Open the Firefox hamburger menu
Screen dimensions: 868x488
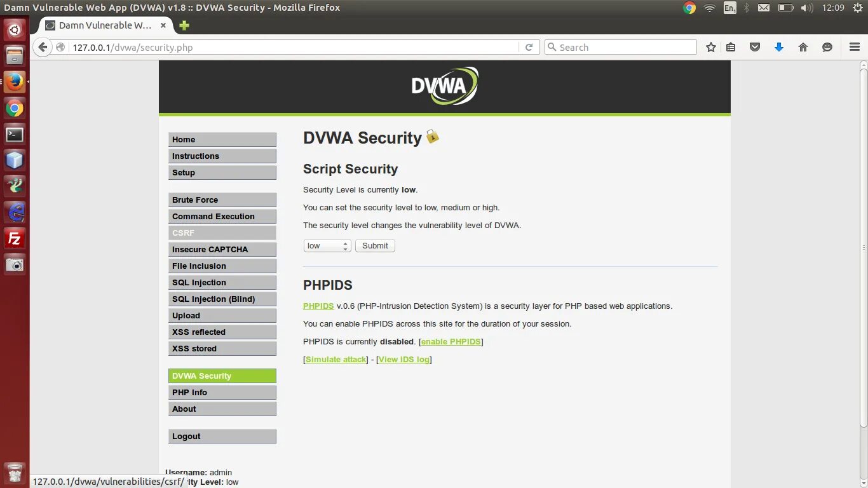(855, 47)
